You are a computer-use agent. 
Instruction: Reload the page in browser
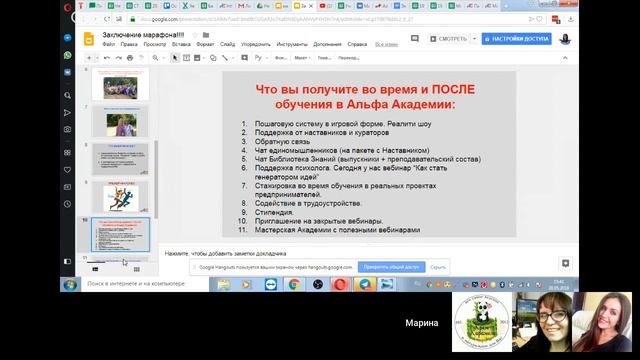[x=107, y=19]
